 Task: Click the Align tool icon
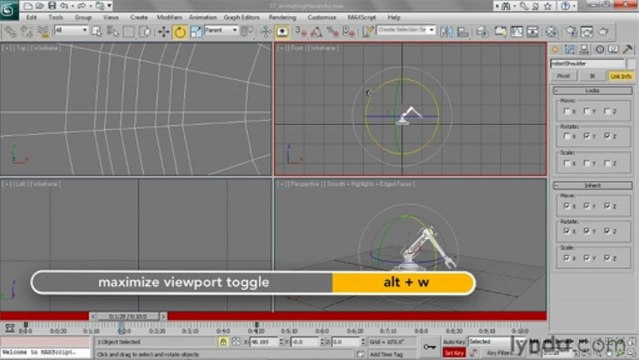[463, 31]
